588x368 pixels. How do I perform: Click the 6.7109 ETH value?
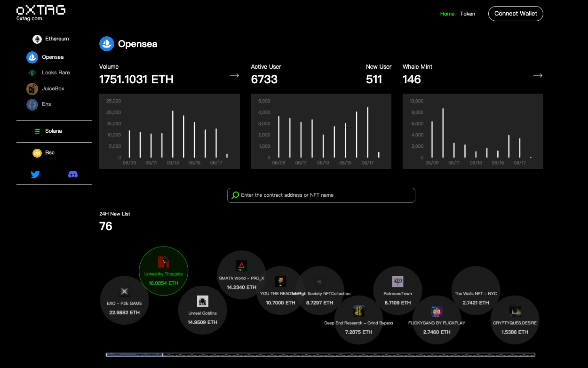(x=397, y=303)
